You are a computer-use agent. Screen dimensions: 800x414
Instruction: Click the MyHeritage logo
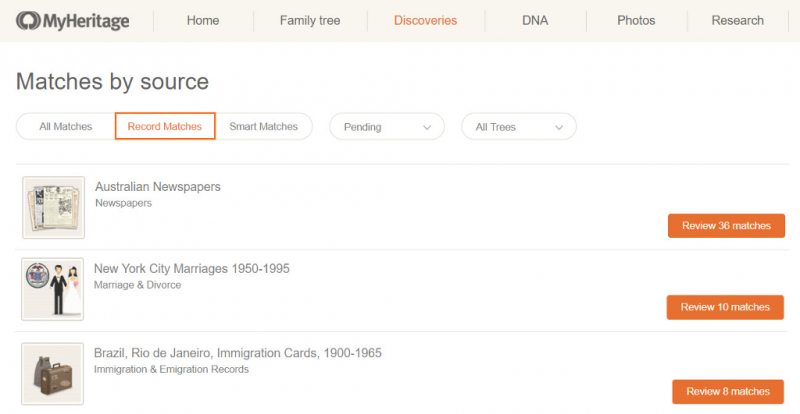72,21
